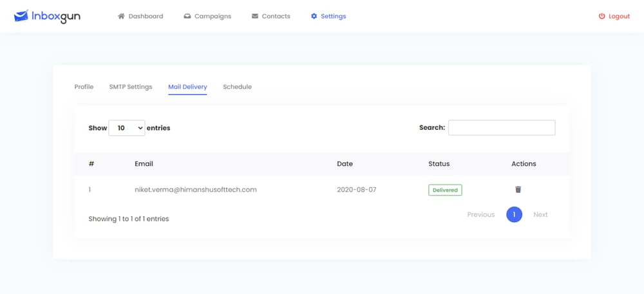Switch to the SMTP Settings tab

131,87
